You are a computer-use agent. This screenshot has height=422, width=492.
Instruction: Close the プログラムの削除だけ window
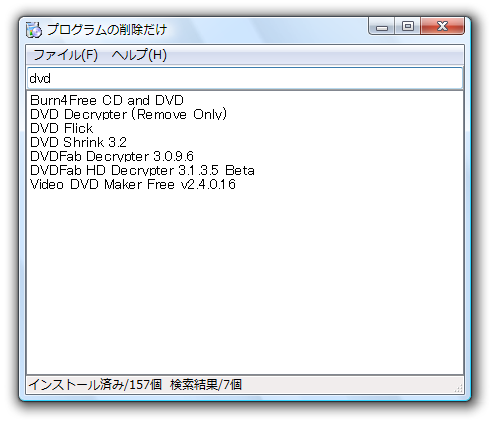[442, 26]
